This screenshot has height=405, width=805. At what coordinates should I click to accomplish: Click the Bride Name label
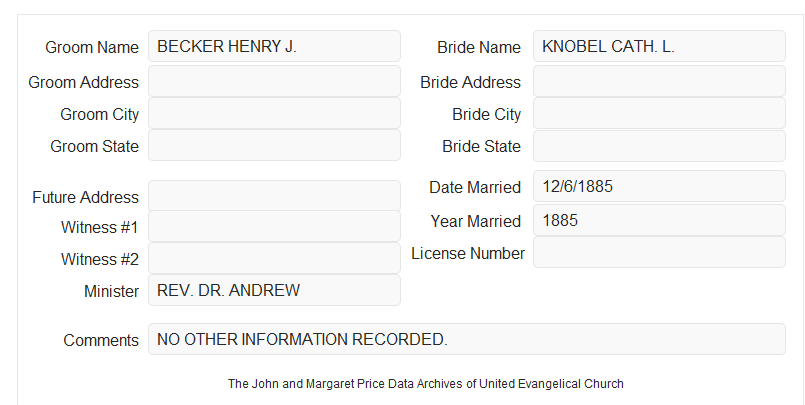point(478,47)
